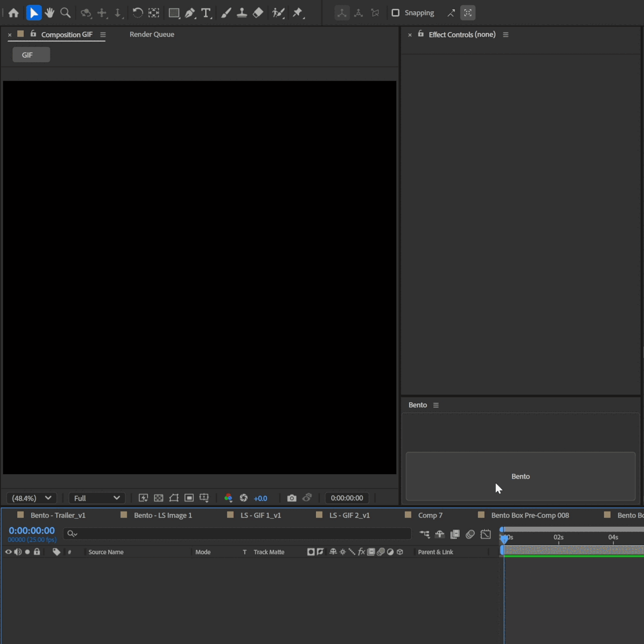644x644 pixels.
Task: Click the GIF breadcrumb button
Action: point(31,55)
